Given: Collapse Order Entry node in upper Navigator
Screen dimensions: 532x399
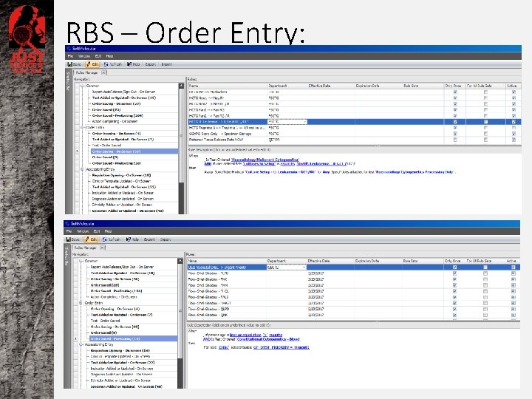Looking at the screenshot, I should (x=82, y=128).
